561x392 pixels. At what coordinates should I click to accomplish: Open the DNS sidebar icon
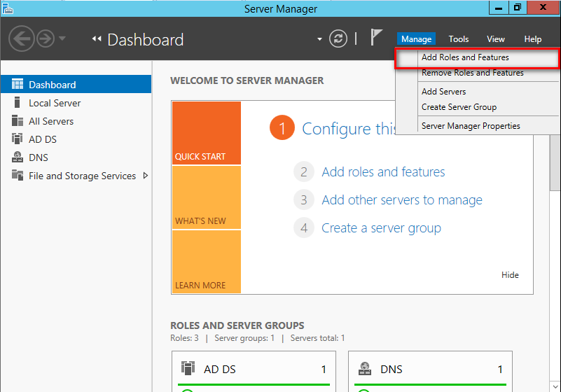18,157
